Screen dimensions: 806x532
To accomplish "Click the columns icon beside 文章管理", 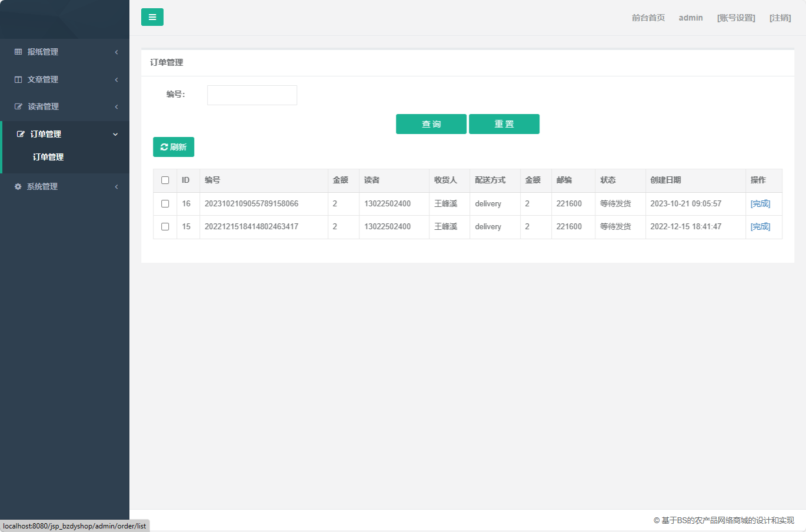I will (18, 79).
